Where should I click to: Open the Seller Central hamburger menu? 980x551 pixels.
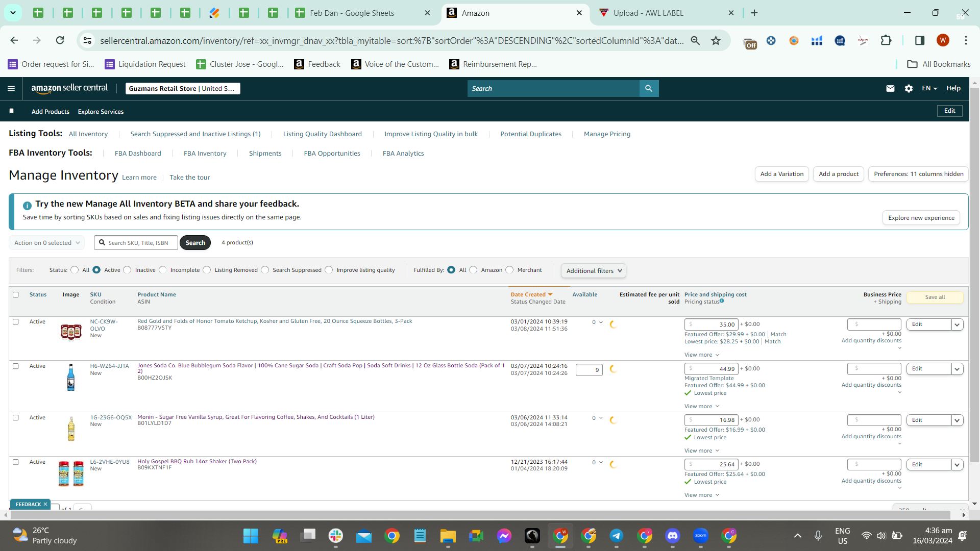point(11,88)
